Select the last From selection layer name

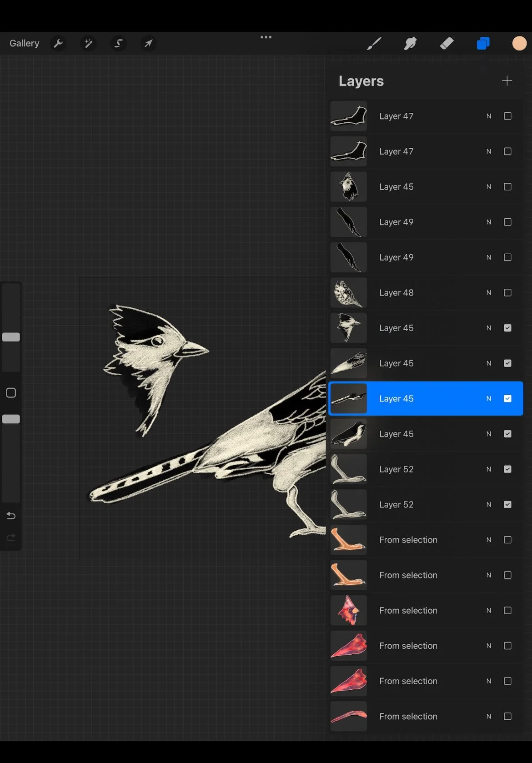408,717
